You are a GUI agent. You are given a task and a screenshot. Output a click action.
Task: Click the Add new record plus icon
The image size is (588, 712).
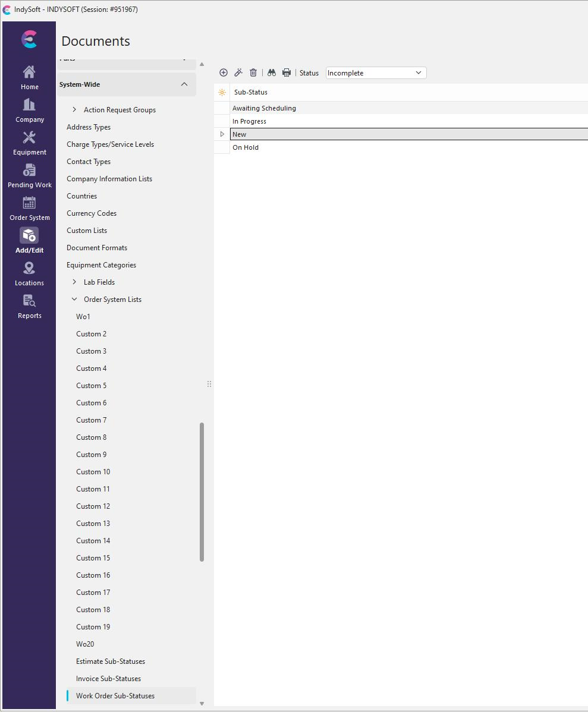coord(224,73)
